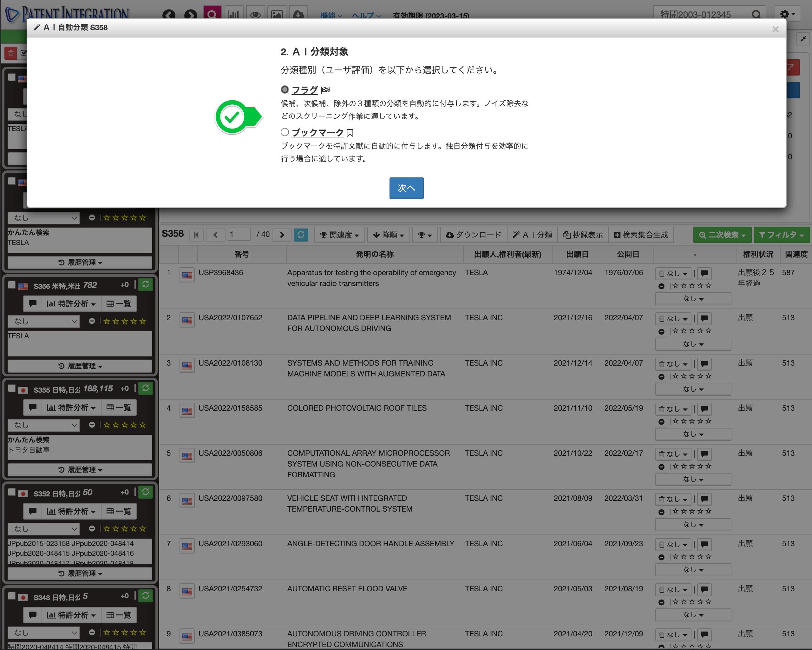
Task: Click the blue reload icon next to page navigation
Action: (x=301, y=235)
